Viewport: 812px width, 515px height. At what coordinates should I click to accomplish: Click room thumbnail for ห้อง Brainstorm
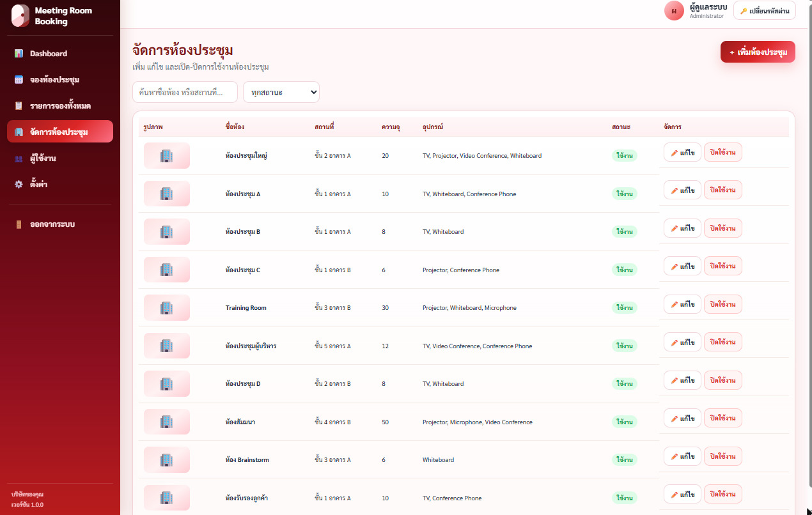pos(167,459)
